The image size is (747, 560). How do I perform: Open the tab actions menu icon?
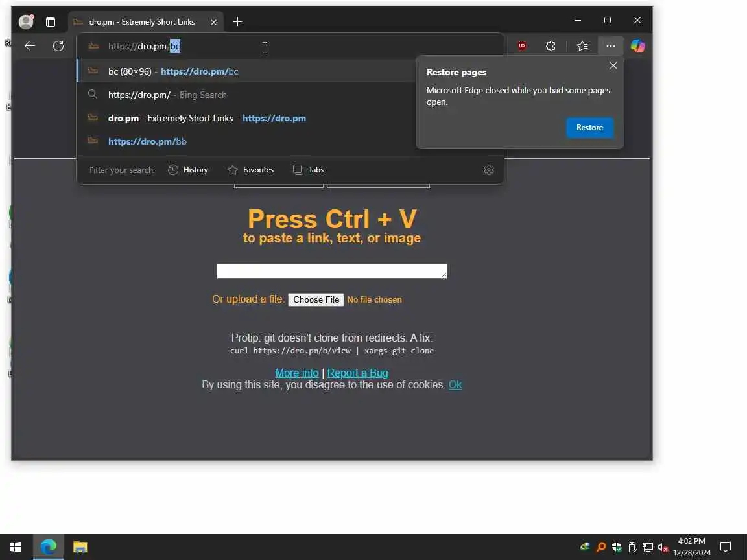coord(51,22)
